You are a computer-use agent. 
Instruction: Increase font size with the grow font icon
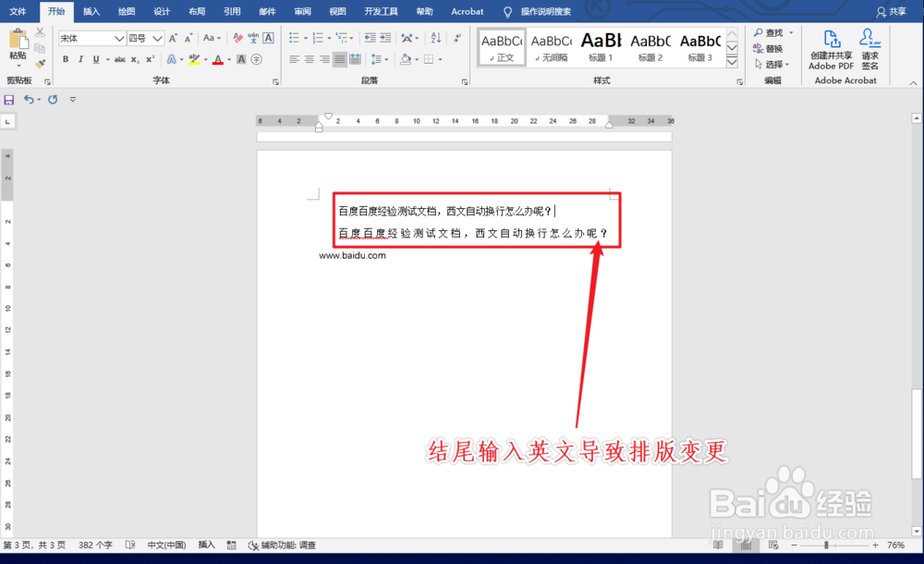click(174, 38)
